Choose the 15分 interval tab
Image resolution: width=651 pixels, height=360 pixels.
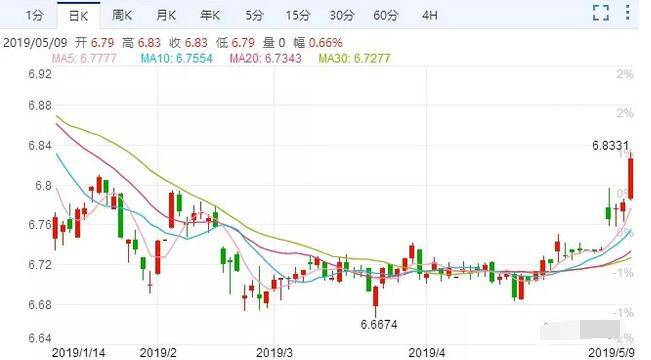(x=298, y=15)
